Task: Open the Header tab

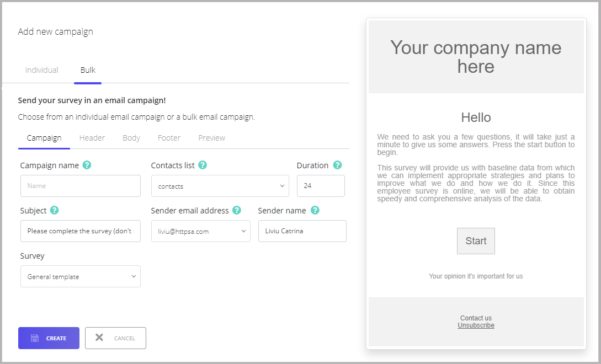Action: [x=92, y=138]
